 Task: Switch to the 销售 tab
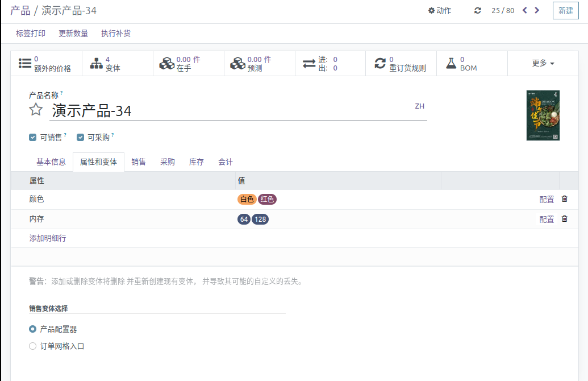point(139,162)
